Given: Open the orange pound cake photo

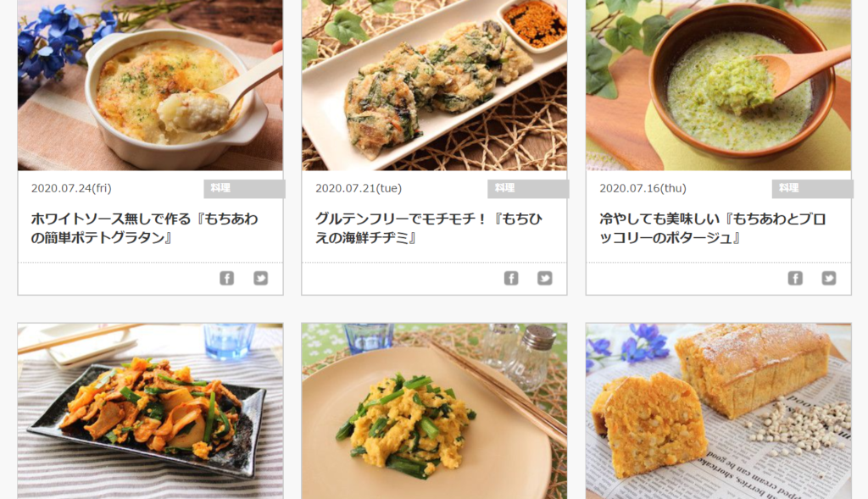Looking at the screenshot, I should (719, 411).
